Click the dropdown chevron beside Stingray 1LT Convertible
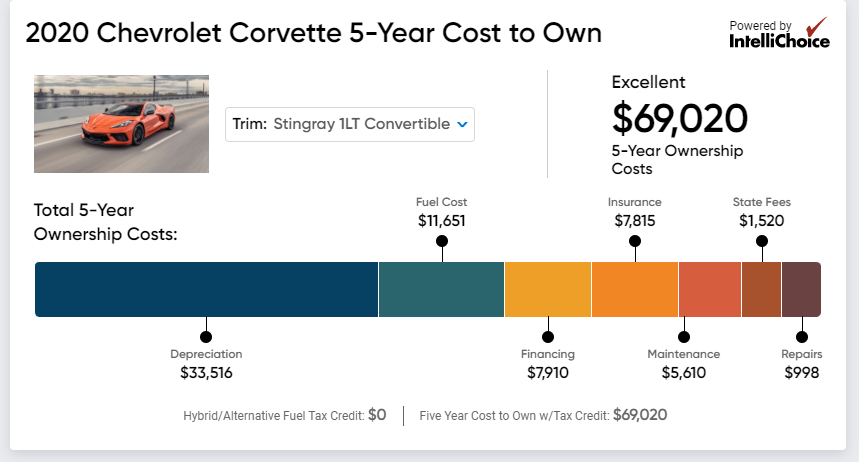The width and height of the screenshot is (859, 462). click(x=462, y=124)
